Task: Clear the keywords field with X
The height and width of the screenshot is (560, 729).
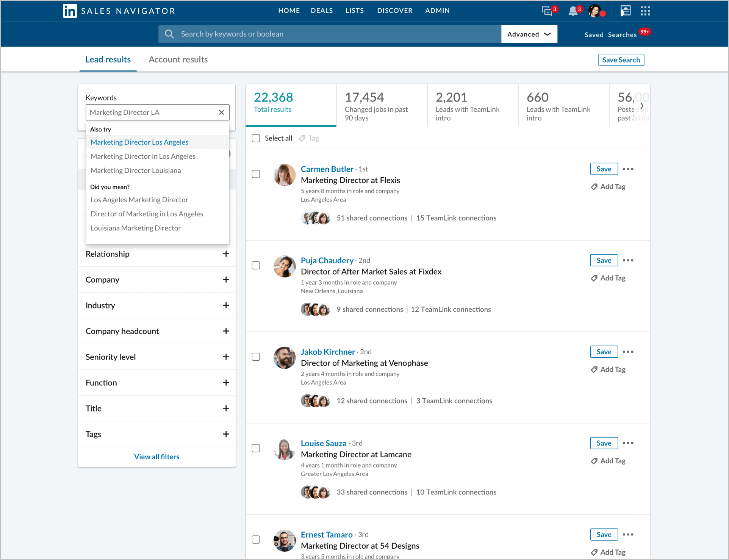Action: (222, 113)
